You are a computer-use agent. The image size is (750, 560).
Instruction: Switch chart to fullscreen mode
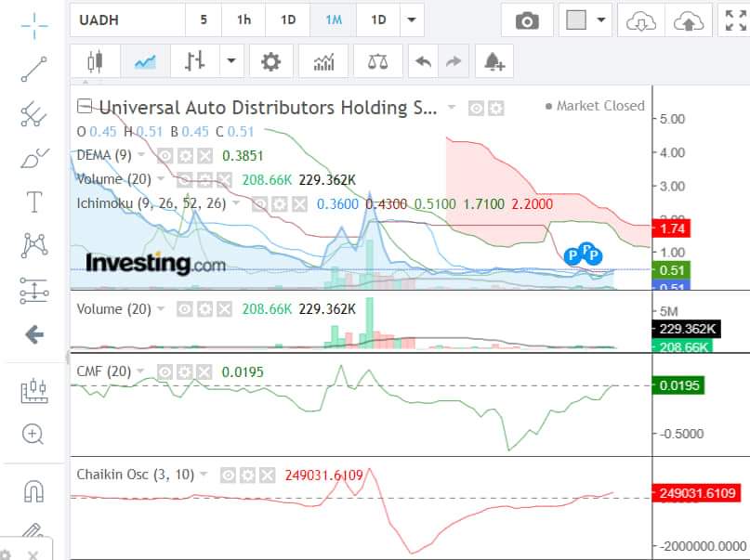pos(735,20)
